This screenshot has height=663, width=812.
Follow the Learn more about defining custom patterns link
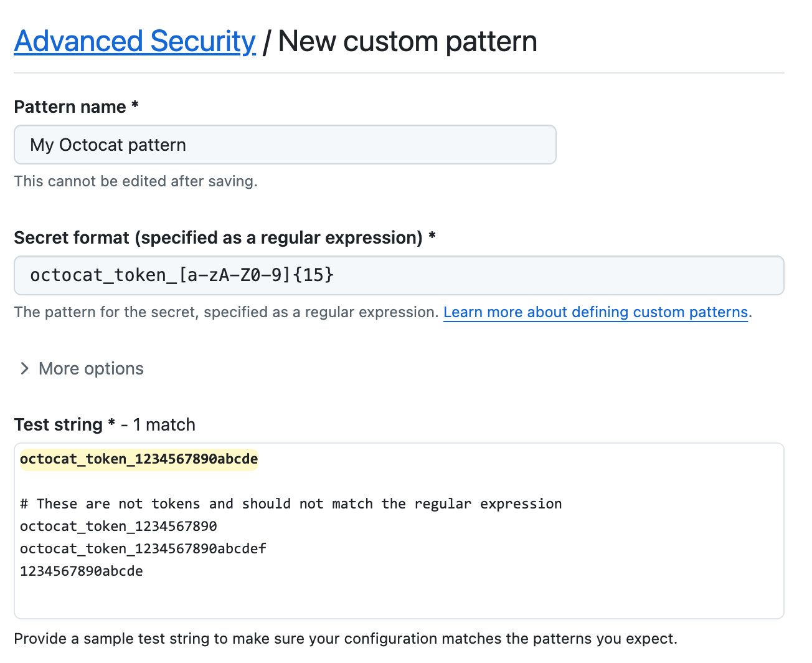point(595,312)
